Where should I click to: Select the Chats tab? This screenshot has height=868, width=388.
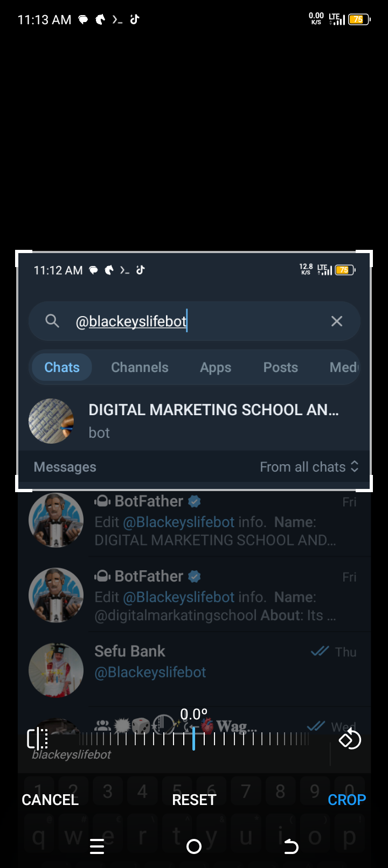(62, 367)
